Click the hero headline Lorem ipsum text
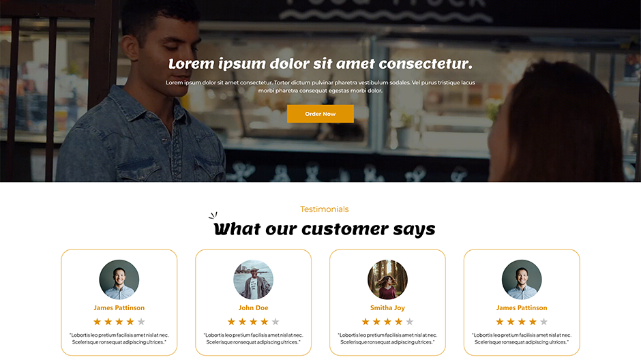The height and width of the screenshot is (364, 641). [x=320, y=63]
